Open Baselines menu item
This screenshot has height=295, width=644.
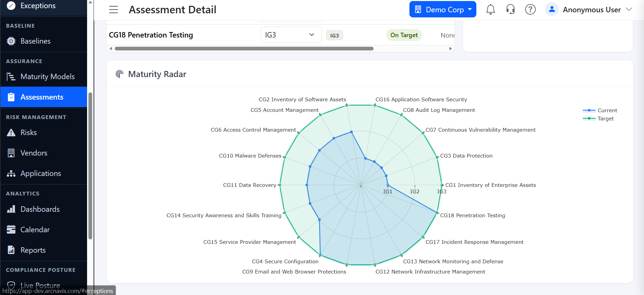(43, 41)
